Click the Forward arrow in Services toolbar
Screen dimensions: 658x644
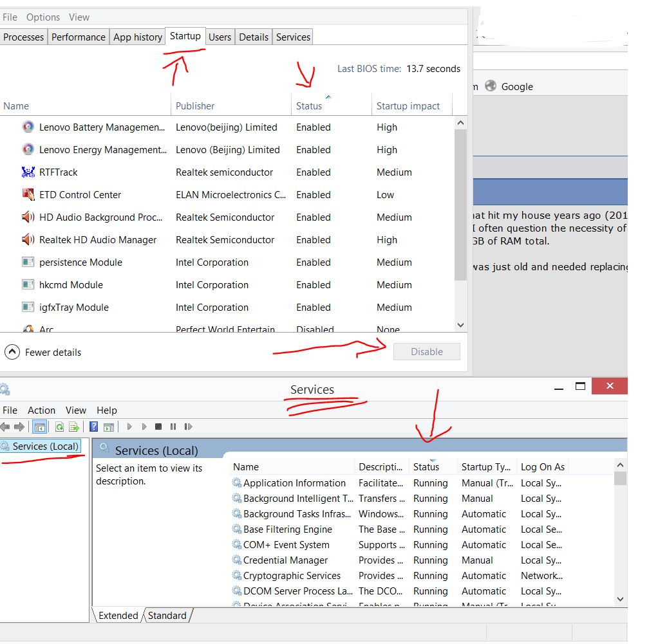pos(19,427)
